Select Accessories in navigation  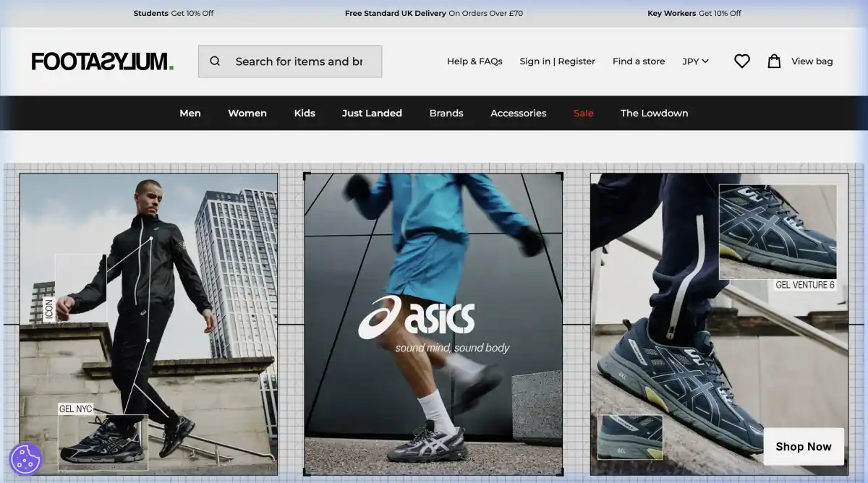(519, 113)
